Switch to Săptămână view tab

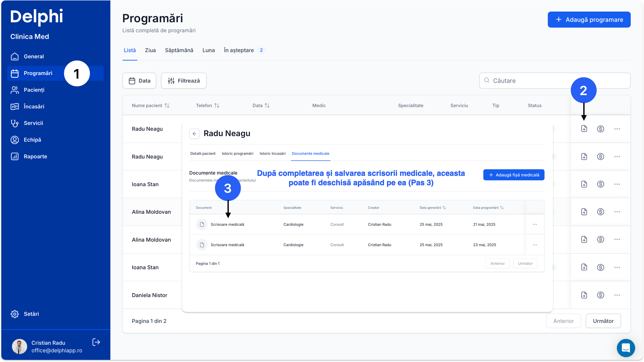tap(179, 50)
